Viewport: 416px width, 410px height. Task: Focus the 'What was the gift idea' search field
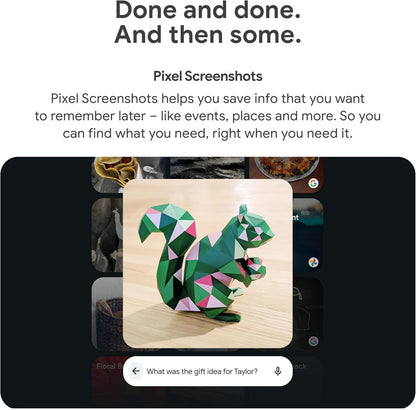(x=208, y=371)
